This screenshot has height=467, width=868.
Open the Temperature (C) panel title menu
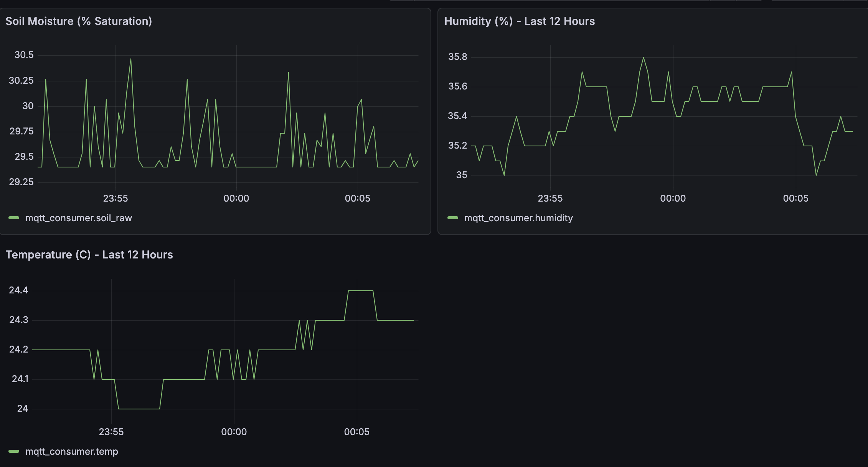tap(89, 255)
